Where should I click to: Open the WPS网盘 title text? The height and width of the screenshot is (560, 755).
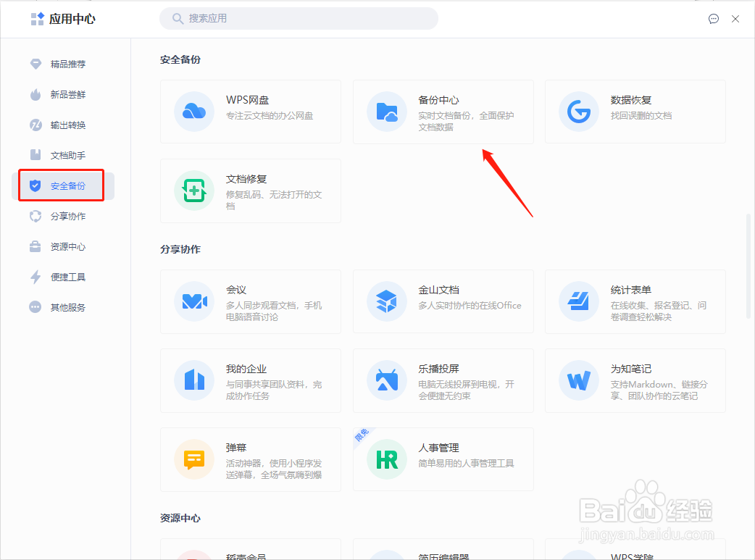248,100
